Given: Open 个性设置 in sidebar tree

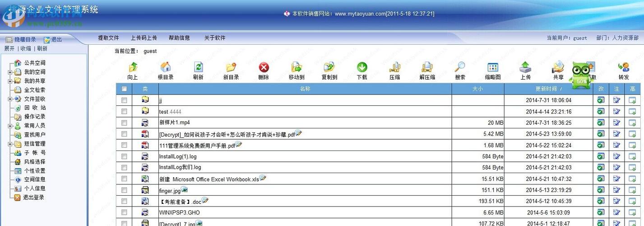Looking at the screenshot, I should 35,171.
